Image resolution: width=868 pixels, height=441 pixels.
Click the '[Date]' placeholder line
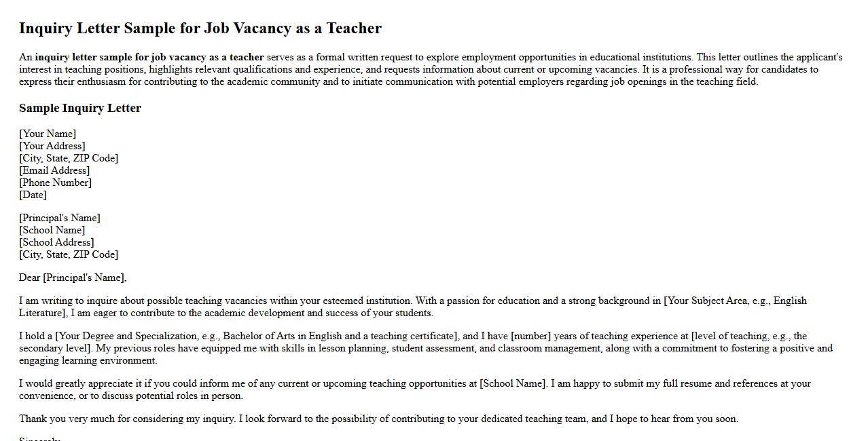[33, 195]
